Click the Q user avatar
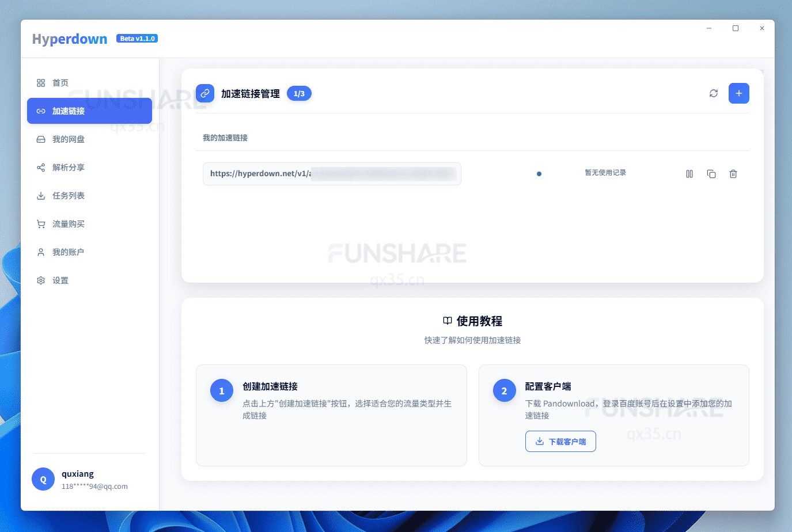Screen dimensions: 792x532 point(43,479)
